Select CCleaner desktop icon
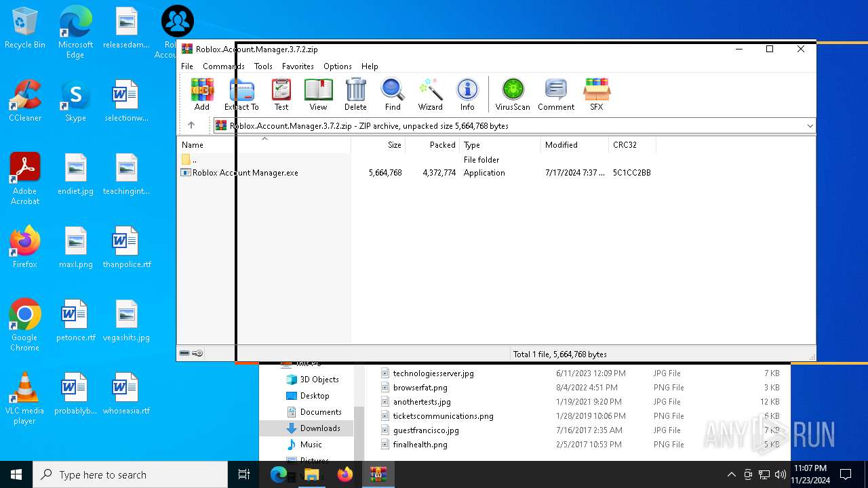The width and height of the screenshot is (868, 488). 25,101
